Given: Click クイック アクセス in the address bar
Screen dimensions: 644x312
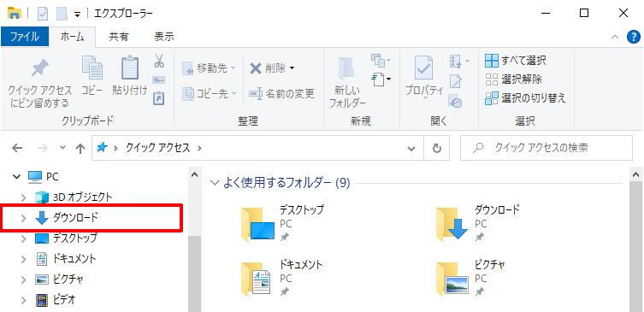Looking at the screenshot, I should [157, 148].
